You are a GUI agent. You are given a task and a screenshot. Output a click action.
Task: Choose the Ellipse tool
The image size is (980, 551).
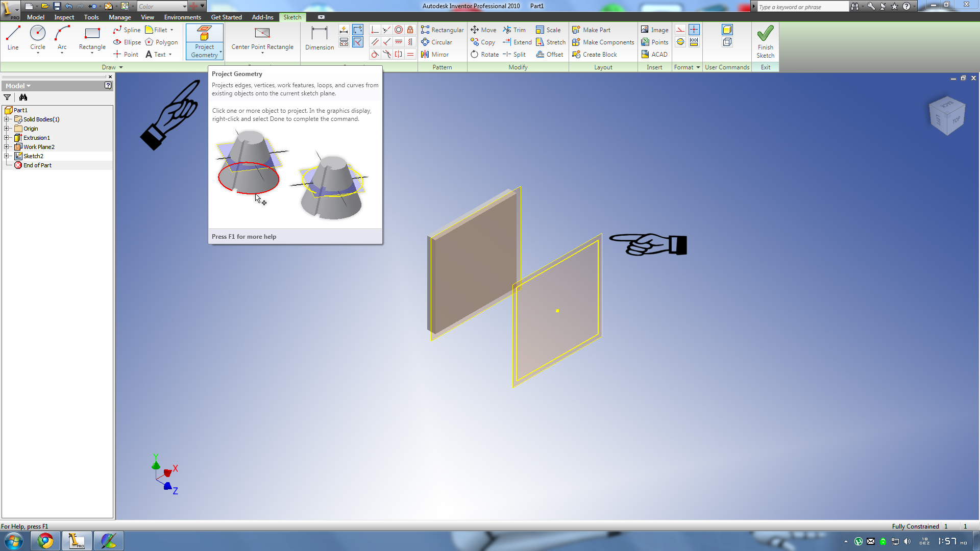tap(127, 42)
